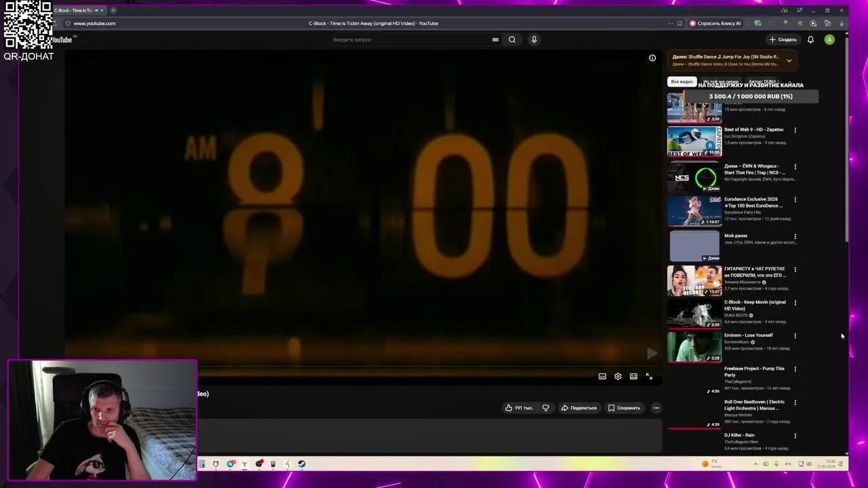The width and height of the screenshot is (868, 488).
Task: Click the Freebase Project - Pump This Party title
Action: (x=754, y=371)
